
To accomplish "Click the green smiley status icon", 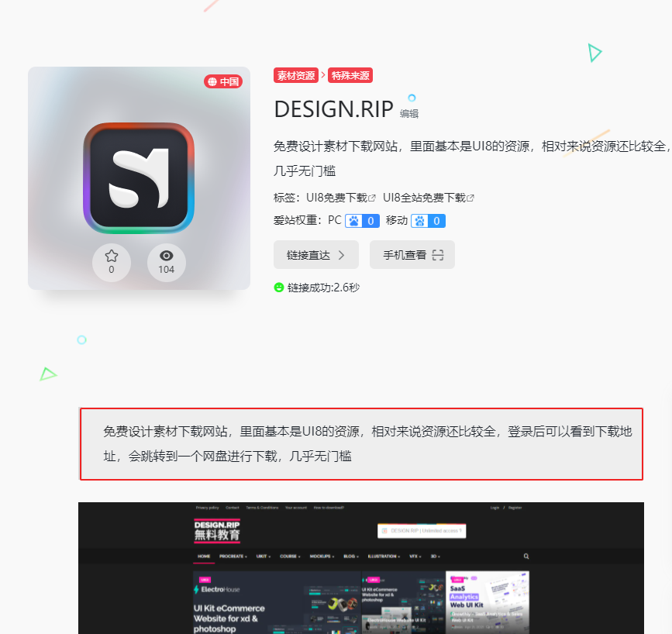I will coord(279,288).
